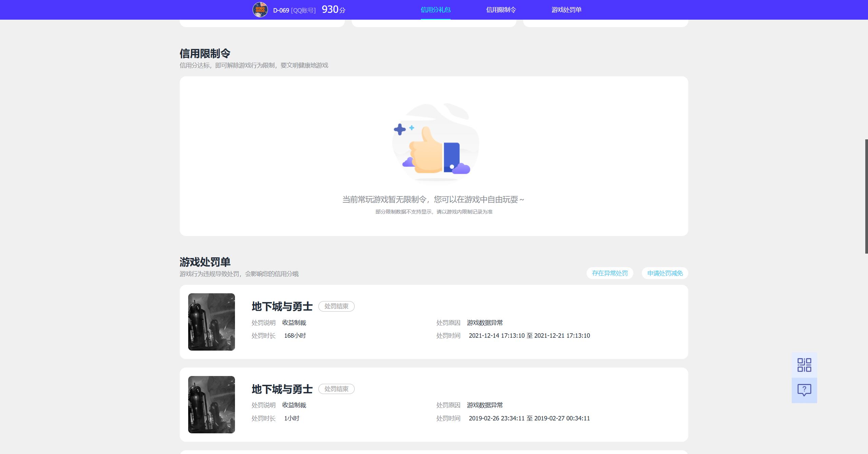
Task: Click the second 地下城与勇士 title
Action: coord(282,389)
